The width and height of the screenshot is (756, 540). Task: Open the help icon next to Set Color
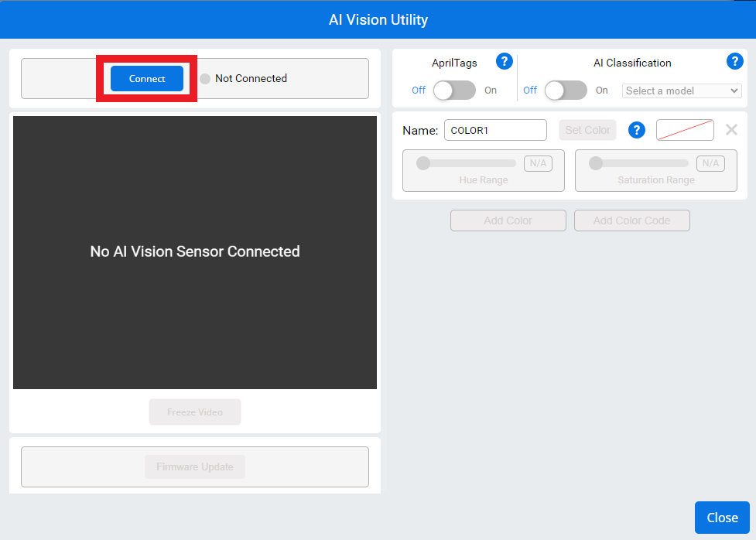click(636, 129)
